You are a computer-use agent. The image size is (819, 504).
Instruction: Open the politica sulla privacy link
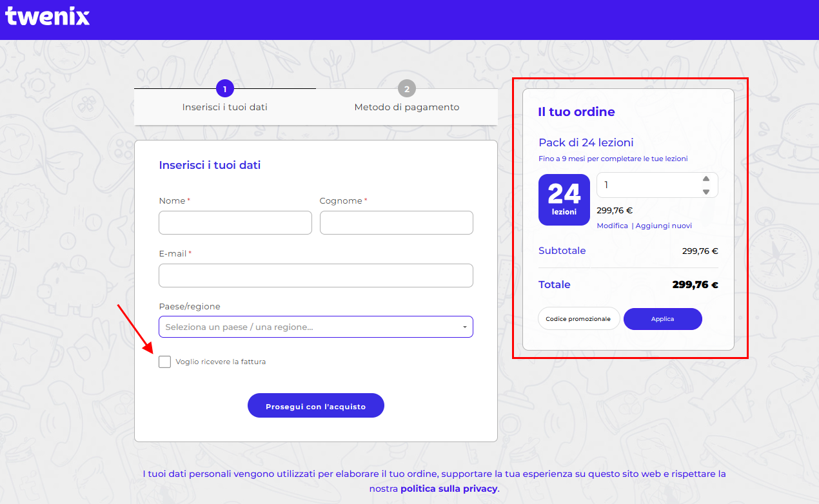point(449,489)
